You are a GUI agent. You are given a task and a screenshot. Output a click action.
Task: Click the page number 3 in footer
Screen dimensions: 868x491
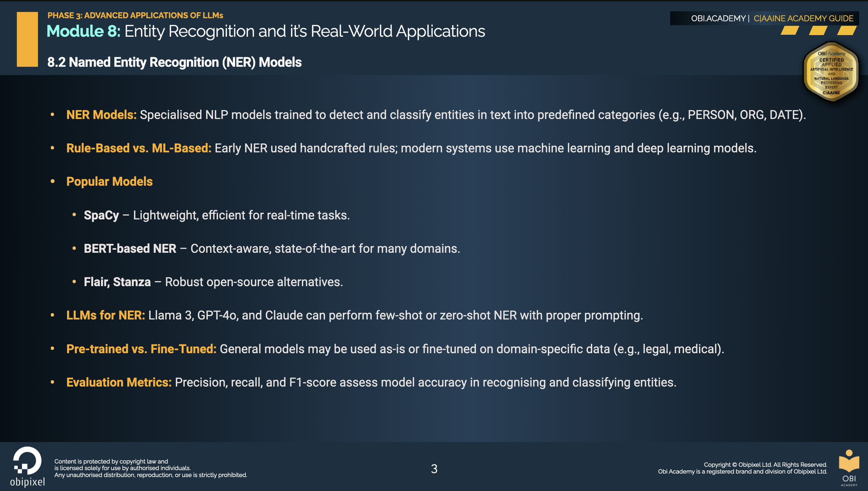434,468
